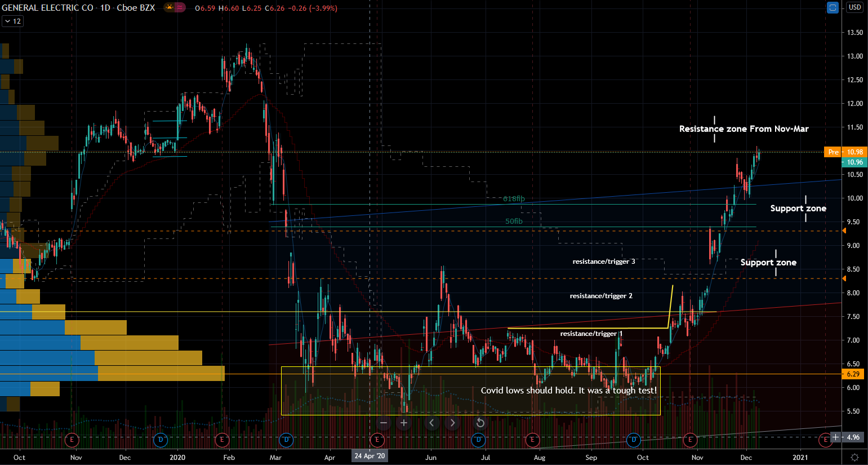Click the yellow 6.29 price level label
The height and width of the screenshot is (465, 868).
853,374
